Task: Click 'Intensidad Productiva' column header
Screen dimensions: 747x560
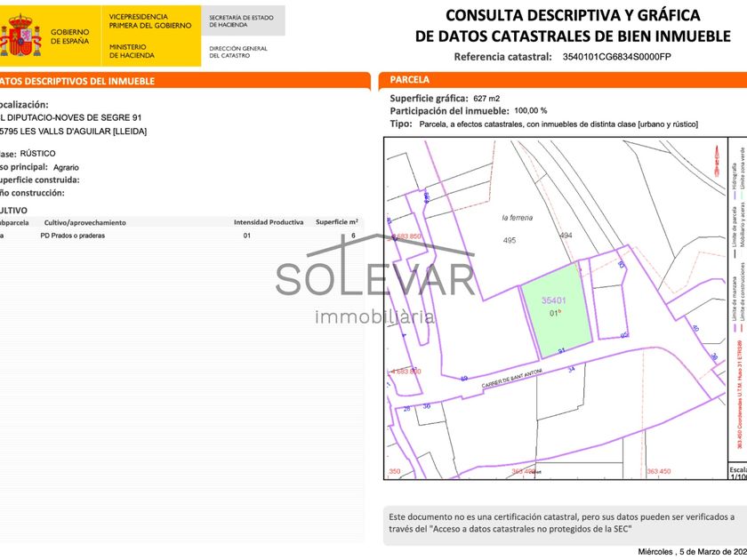Action: pos(269,222)
